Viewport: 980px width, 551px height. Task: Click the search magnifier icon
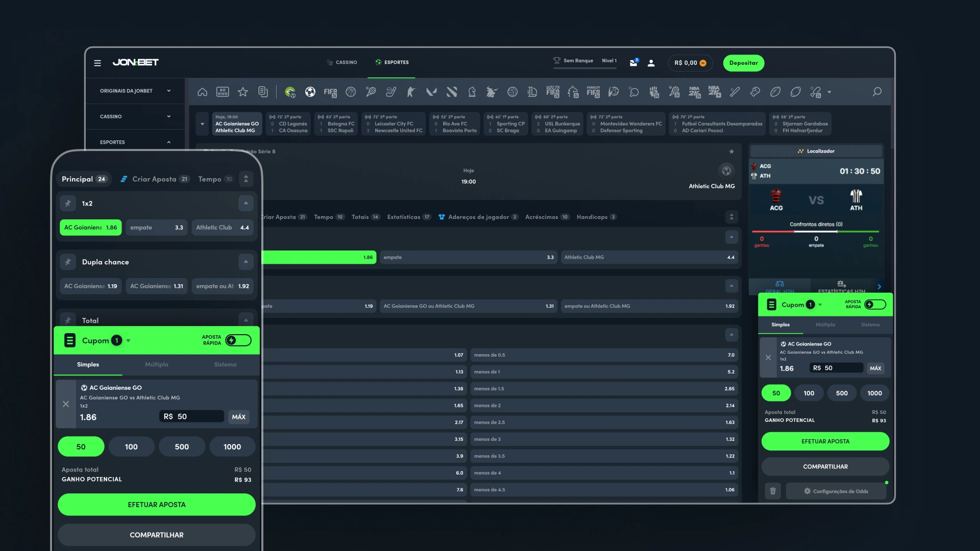877,92
